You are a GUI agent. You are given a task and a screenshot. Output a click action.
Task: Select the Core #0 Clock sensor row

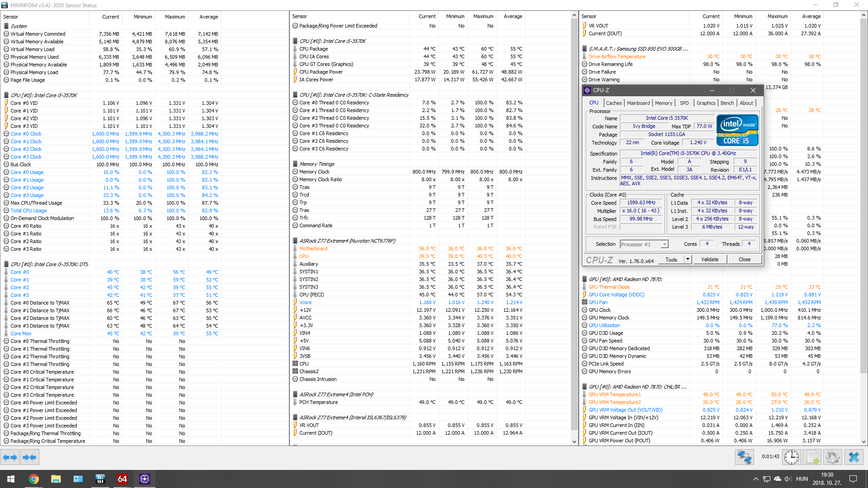tap(111, 134)
